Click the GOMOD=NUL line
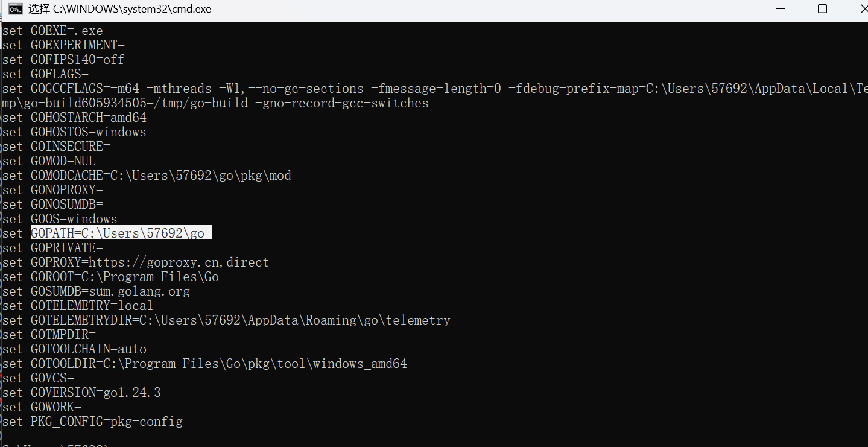Screen dimensions: 868x447 coord(49,161)
